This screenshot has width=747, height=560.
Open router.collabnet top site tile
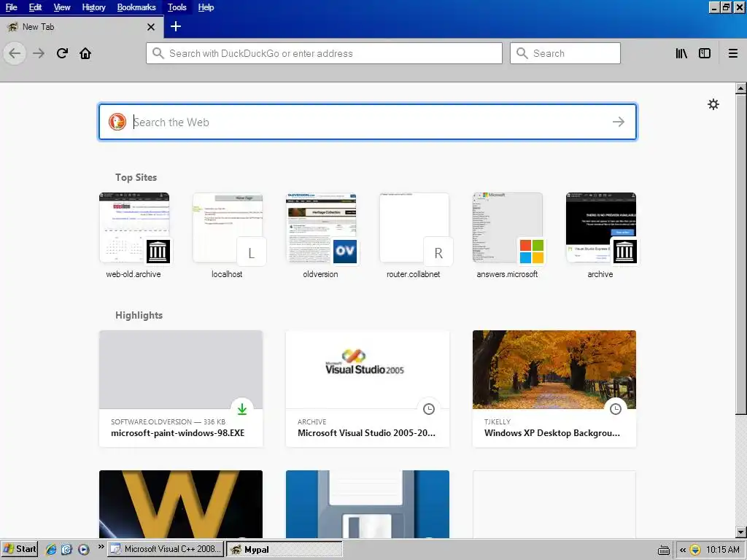[414, 236]
